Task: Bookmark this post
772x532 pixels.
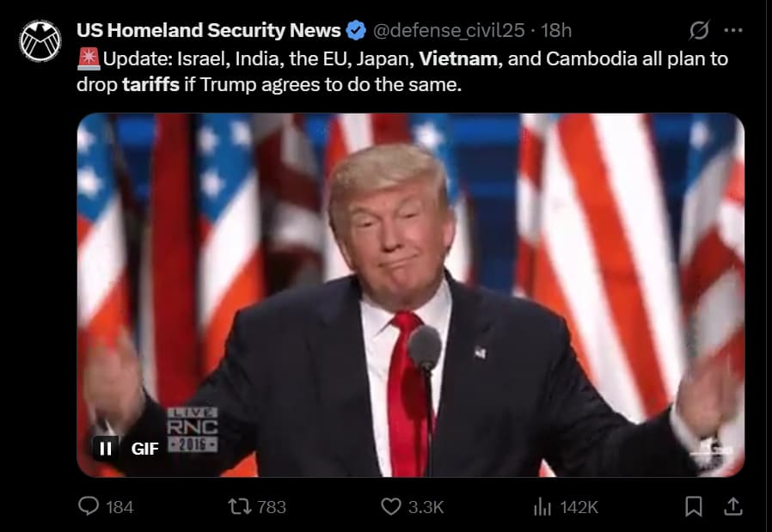Action: point(693,506)
